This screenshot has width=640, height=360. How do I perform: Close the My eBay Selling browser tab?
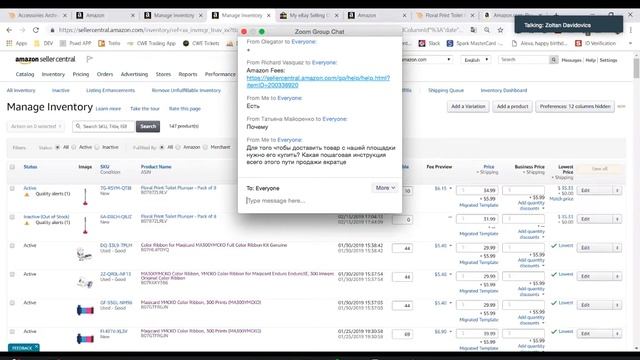pos(336,16)
